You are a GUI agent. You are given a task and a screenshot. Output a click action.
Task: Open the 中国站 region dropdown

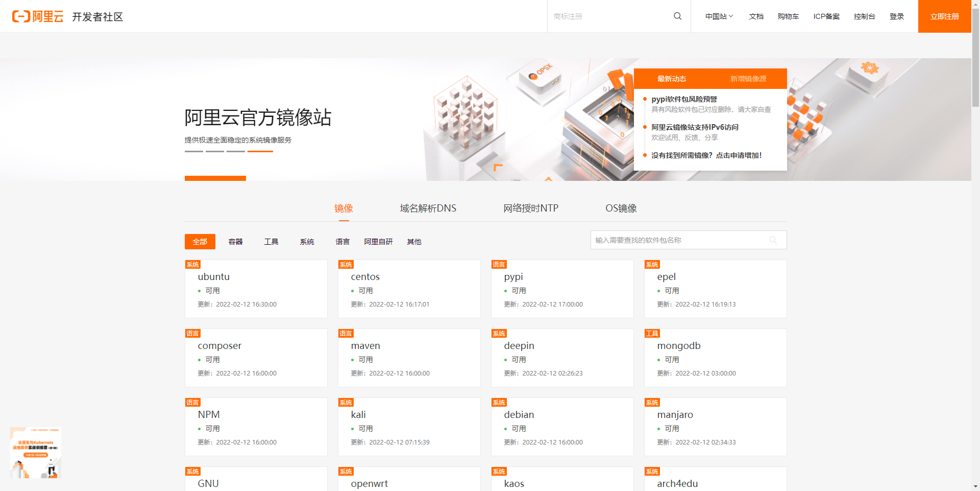719,16
